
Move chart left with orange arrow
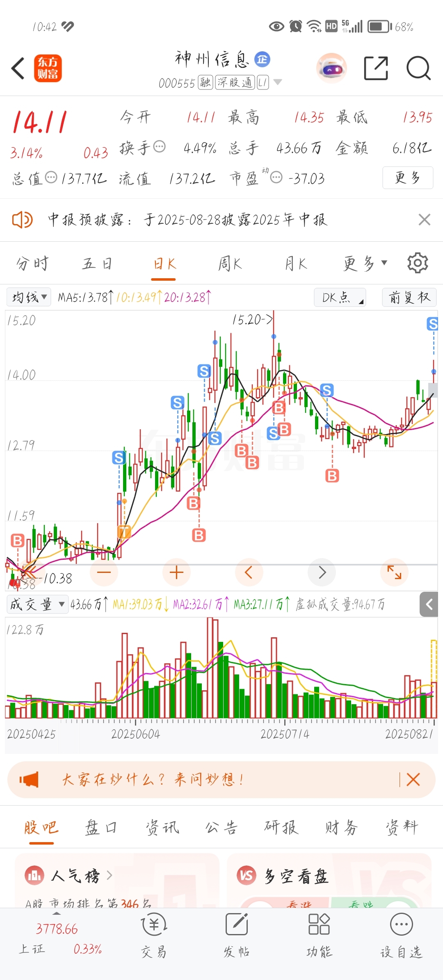click(249, 572)
